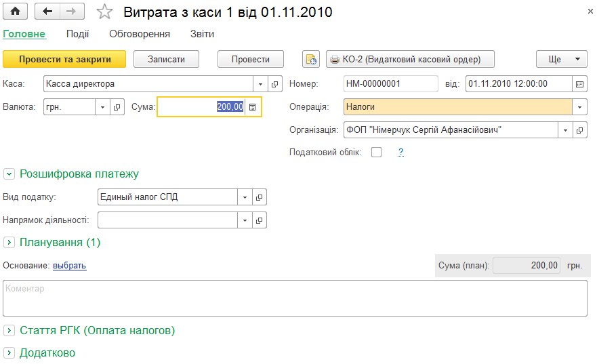Post document with Провести button
The width and height of the screenshot is (597, 364).
(x=251, y=60)
